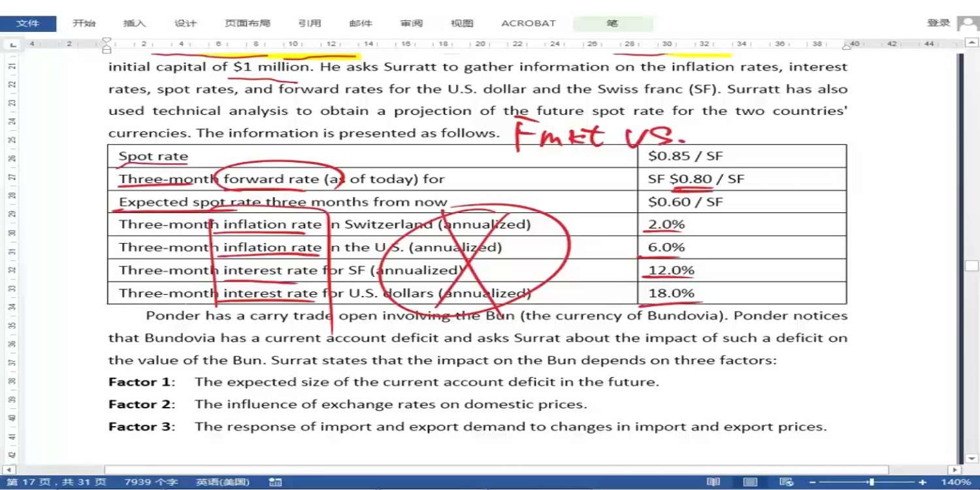This screenshot has height=490, width=980.
Task: Click the first-line indent marker on ruler
Action: point(107,41)
